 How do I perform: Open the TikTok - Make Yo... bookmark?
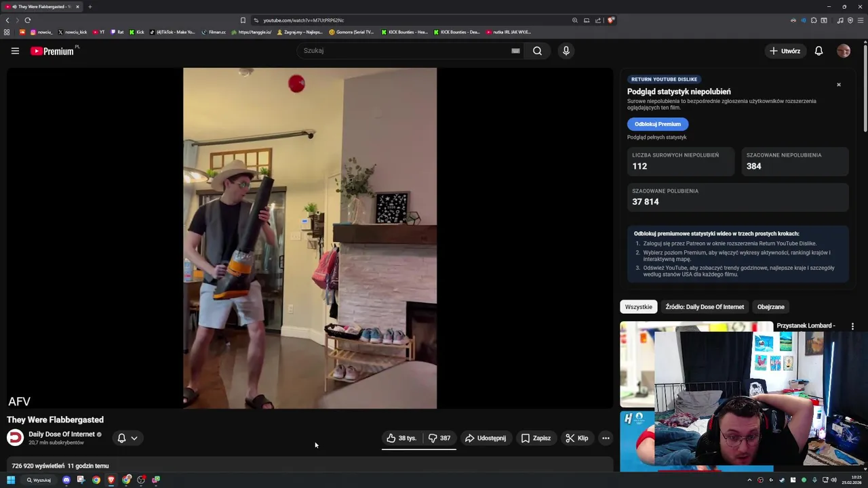tap(172, 32)
